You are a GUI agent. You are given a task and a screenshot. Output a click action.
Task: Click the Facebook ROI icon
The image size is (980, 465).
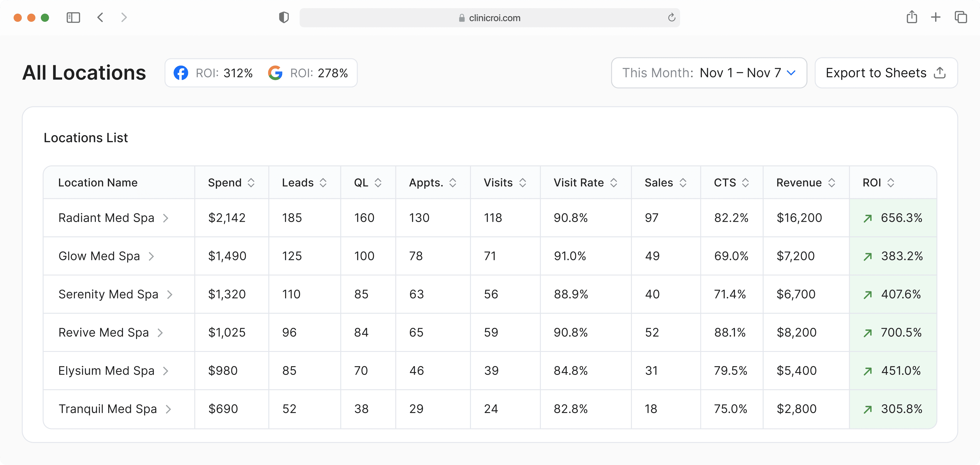(x=181, y=73)
